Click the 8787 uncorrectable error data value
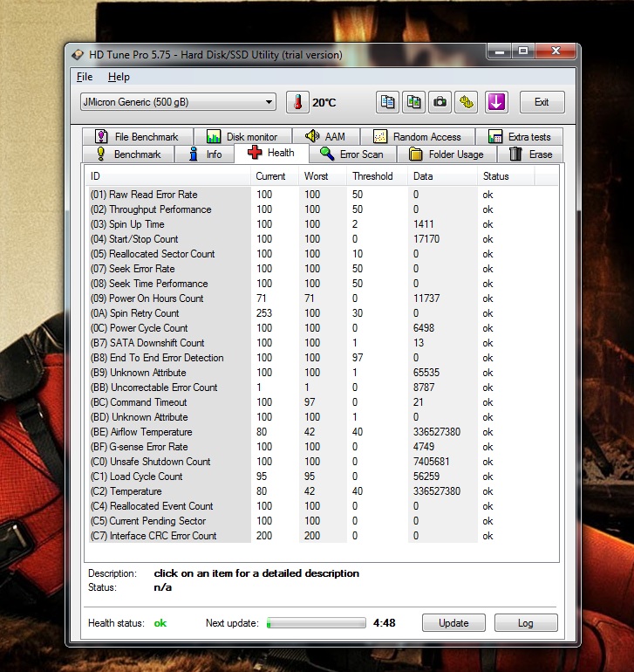Screen dimensions: 634x672 point(424,387)
